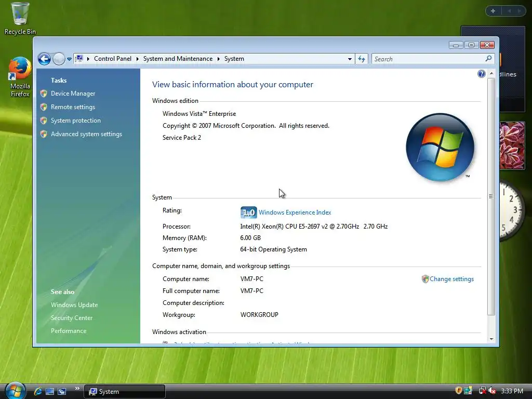Screen dimensions: 532x399
Task: Click the shield icon beside Remote settings
Action: point(44,107)
